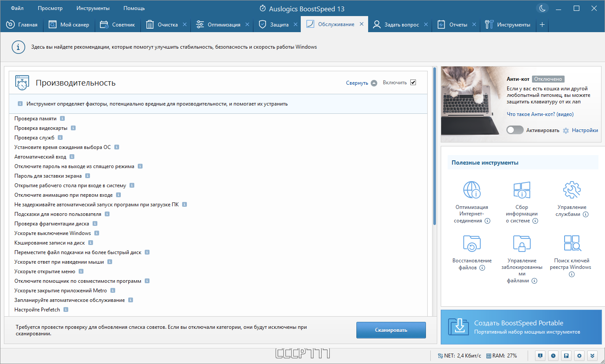
Task: Close the Отчеты tab
Action: pyautogui.click(x=475, y=25)
